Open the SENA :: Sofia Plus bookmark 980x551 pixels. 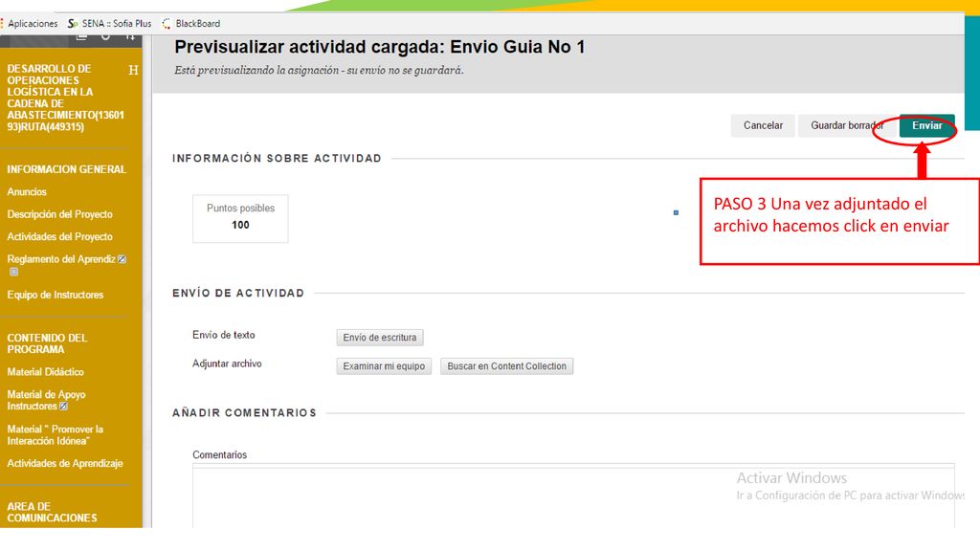(109, 23)
